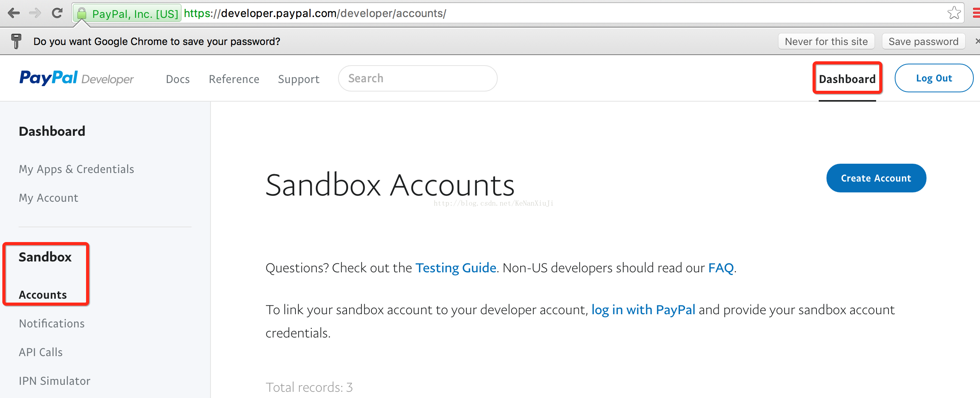The image size is (980, 398).
Task: Open API Calls in sidebar
Action: coord(41,352)
